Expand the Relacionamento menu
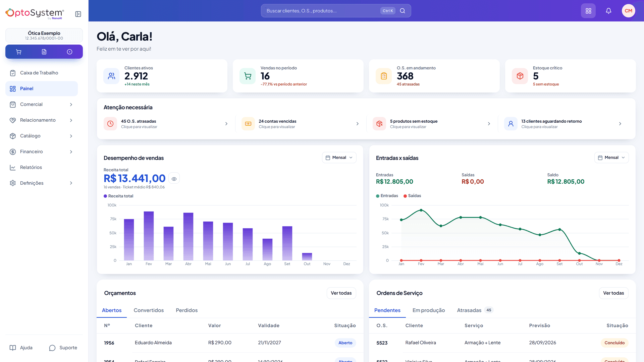This screenshot has width=644, height=362. pos(42,120)
